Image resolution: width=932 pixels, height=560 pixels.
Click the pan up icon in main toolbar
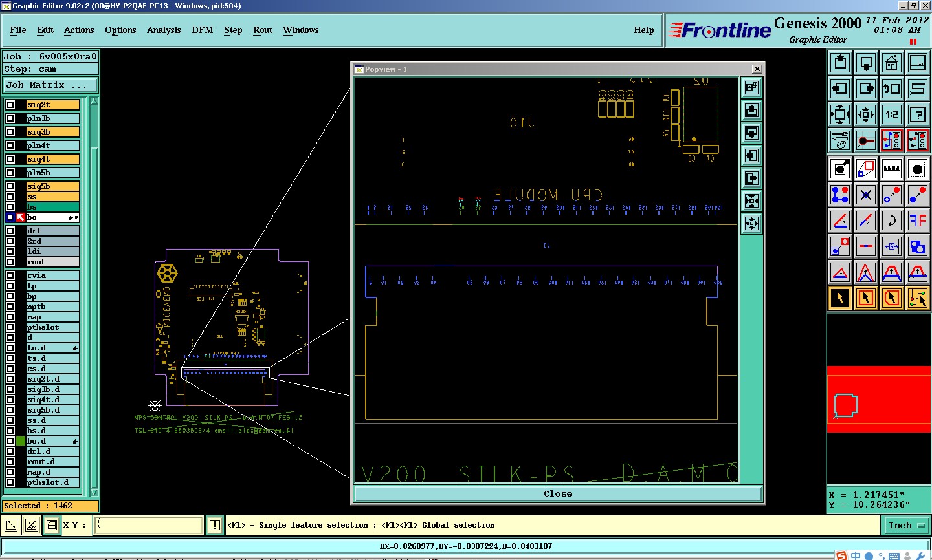(x=840, y=63)
